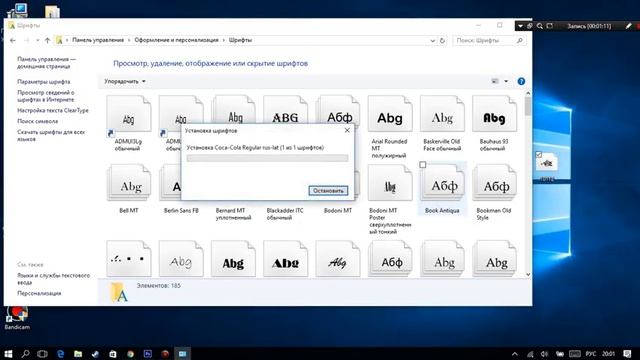The image size is (640, 360).
Task: Select the Bookman Old Style font icon
Action: (494, 183)
